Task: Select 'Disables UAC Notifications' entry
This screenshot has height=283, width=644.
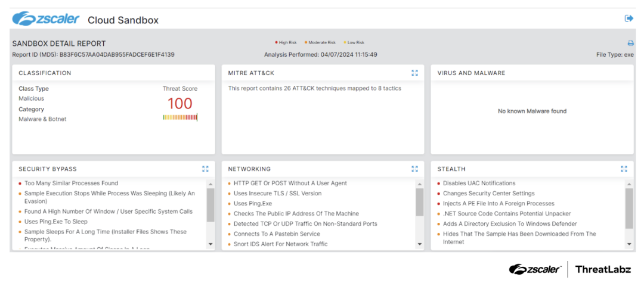Action: tap(479, 184)
